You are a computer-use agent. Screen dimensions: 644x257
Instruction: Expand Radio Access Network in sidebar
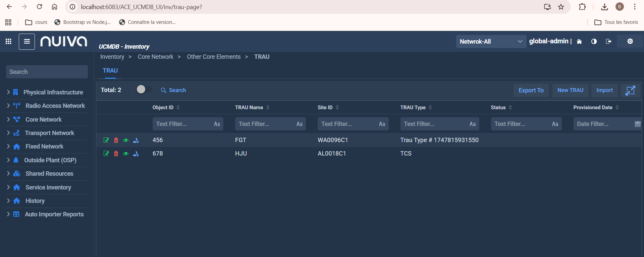(8, 106)
